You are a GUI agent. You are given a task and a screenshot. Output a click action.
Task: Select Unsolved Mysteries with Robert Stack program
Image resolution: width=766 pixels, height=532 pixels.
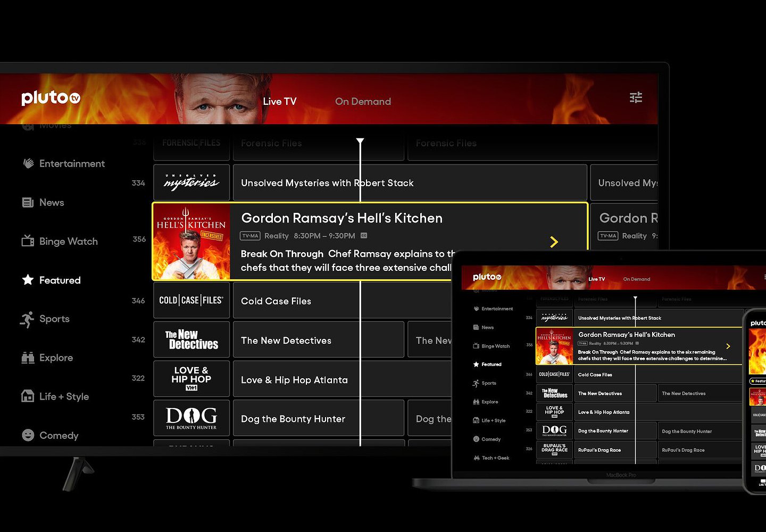click(327, 183)
